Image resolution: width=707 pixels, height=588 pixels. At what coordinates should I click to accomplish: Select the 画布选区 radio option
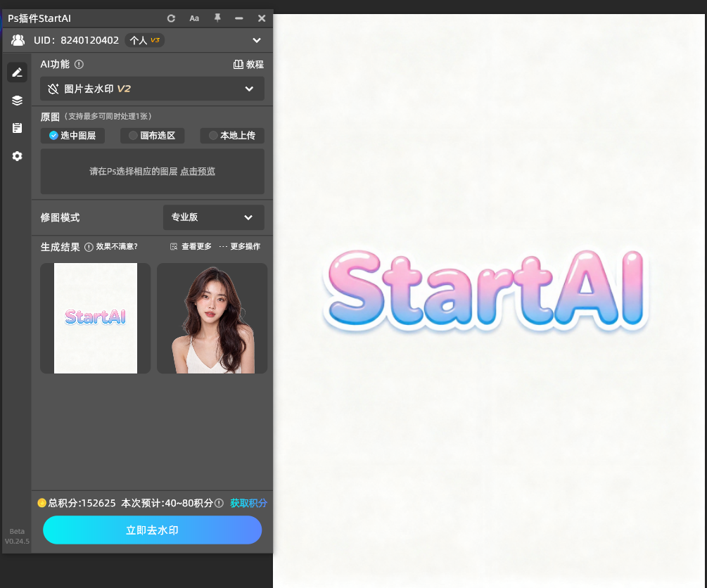153,136
